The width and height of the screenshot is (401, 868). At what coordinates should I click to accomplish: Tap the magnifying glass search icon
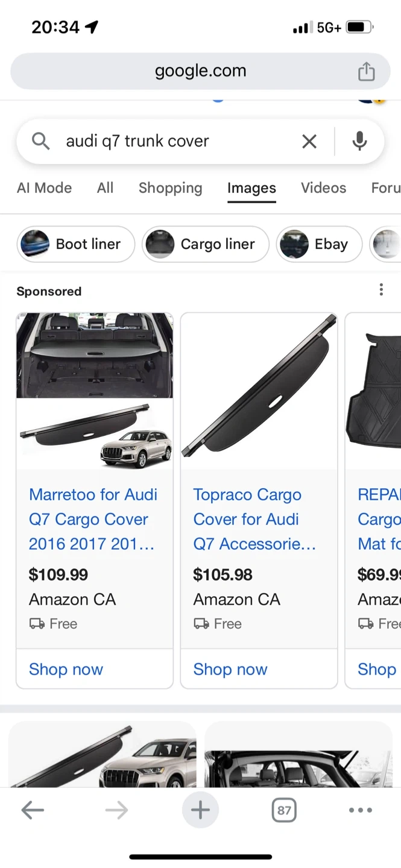41,141
